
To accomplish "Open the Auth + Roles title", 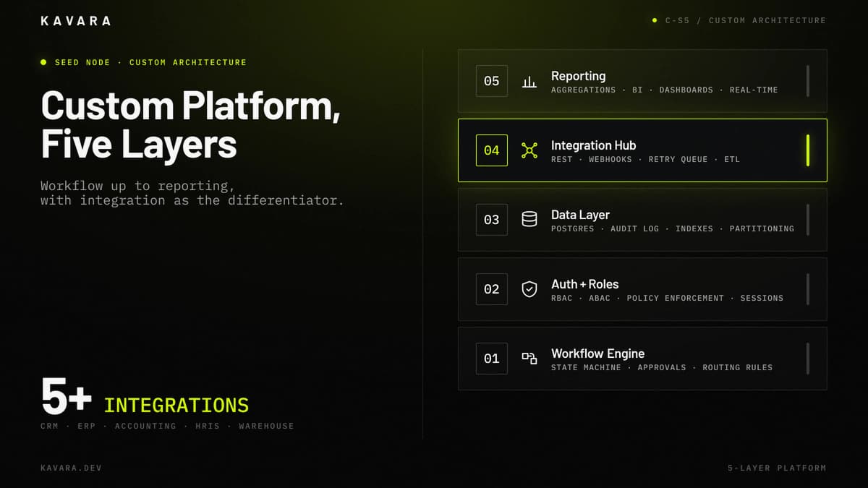I will click(585, 284).
